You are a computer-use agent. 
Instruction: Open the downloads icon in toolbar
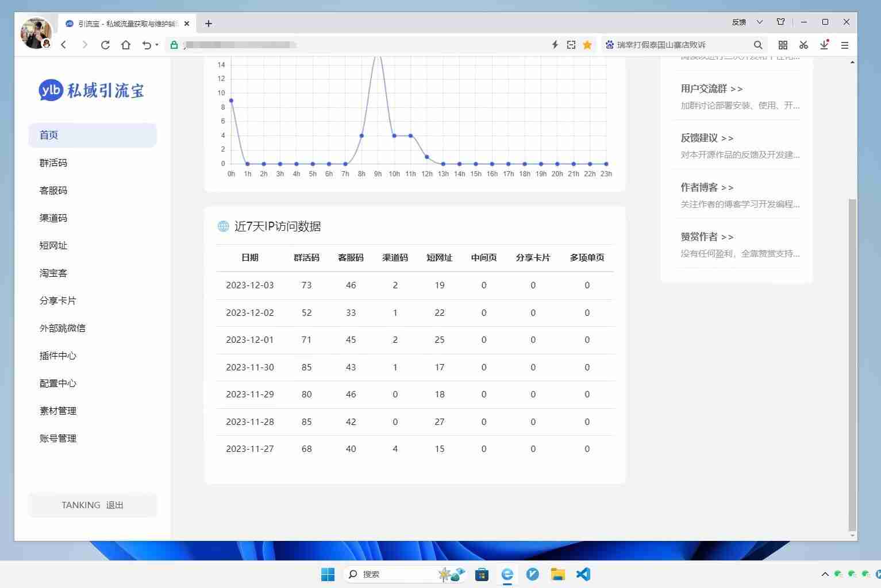(824, 45)
